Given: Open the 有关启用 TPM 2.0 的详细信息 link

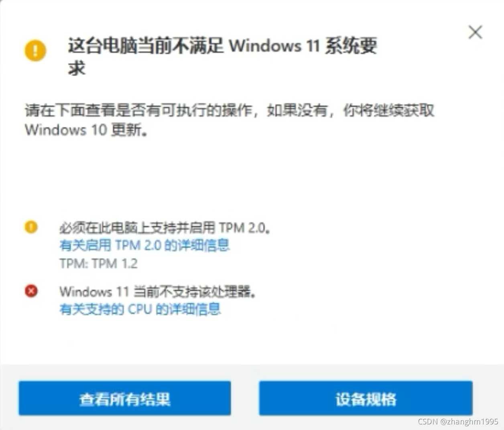Looking at the screenshot, I should coord(144,245).
